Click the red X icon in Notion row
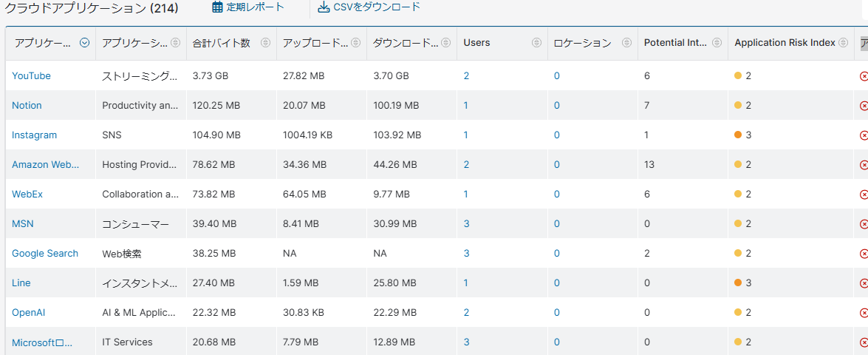 (864, 106)
